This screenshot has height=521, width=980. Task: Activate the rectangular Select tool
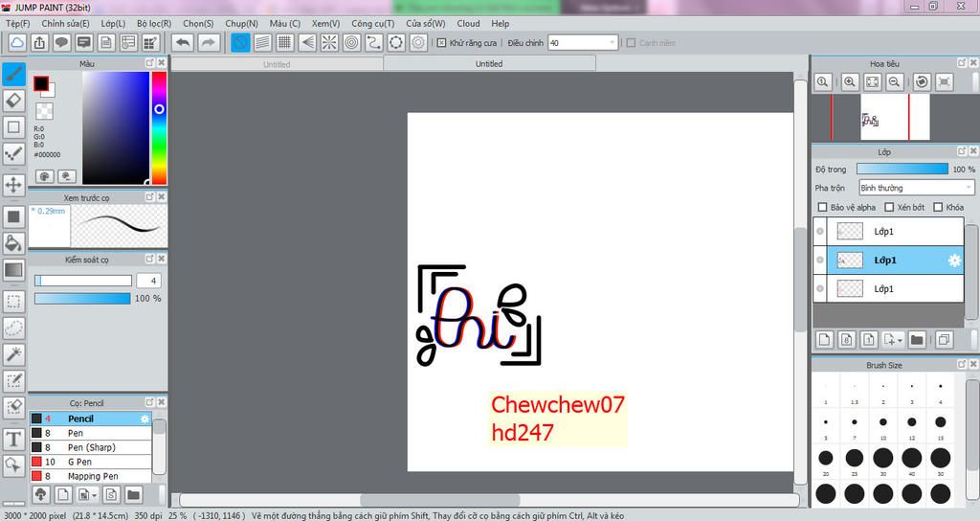click(x=13, y=302)
